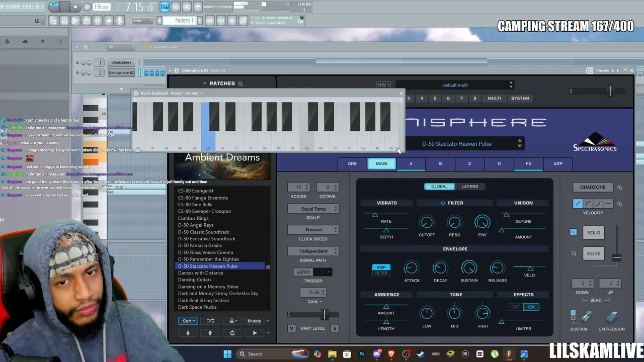
Task: Zoom into QUADZONE with magnifier icon
Action: [x=620, y=188]
